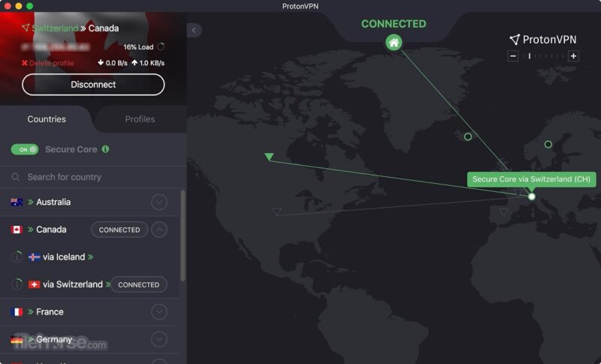Click the country list scrollbar
This screenshot has height=364, width=601.
(183, 236)
